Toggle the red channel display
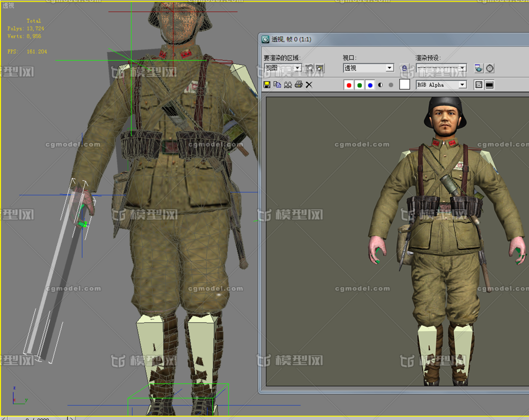 [x=349, y=85]
